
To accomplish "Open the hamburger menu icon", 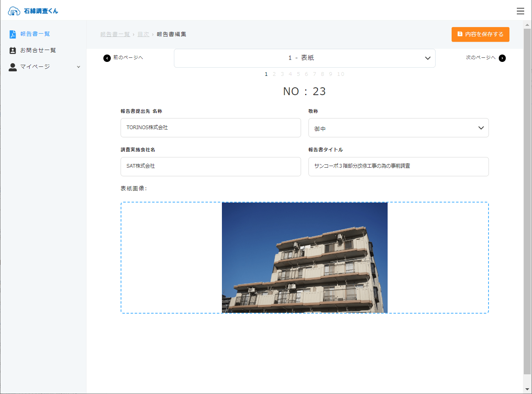I will [520, 11].
